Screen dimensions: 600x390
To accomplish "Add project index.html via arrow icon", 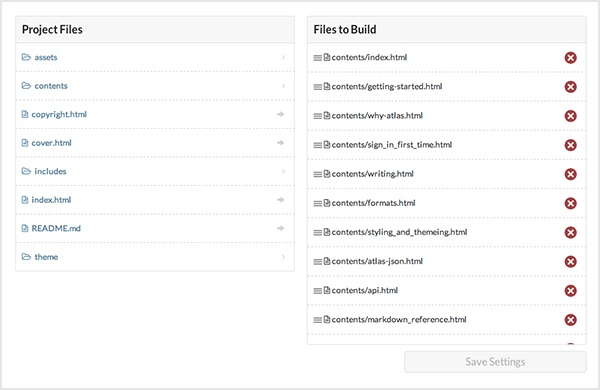I will click(280, 200).
